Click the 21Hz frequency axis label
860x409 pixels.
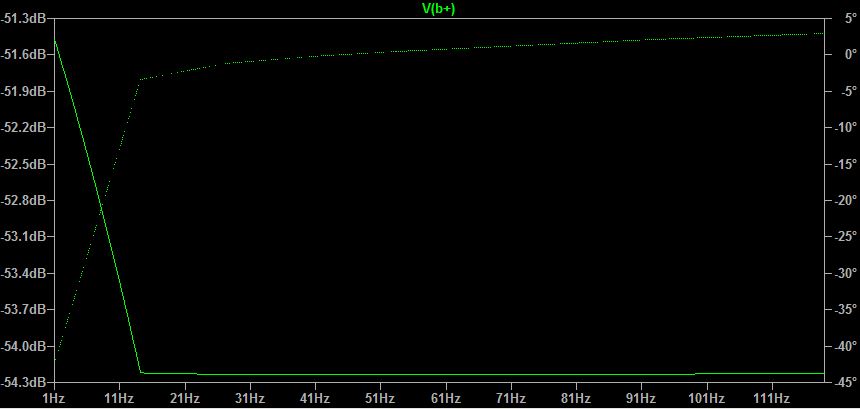(185, 397)
